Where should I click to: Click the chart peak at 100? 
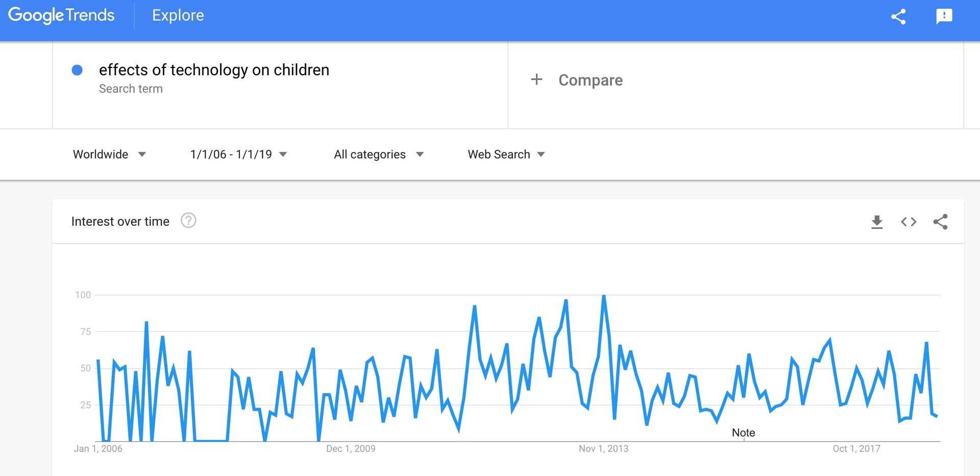[x=604, y=296]
